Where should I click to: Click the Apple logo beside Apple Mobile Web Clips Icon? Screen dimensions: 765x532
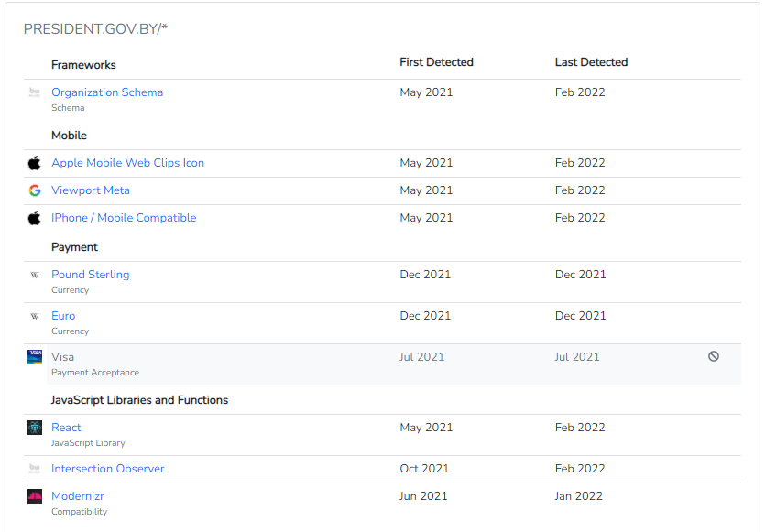(x=34, y=163)
